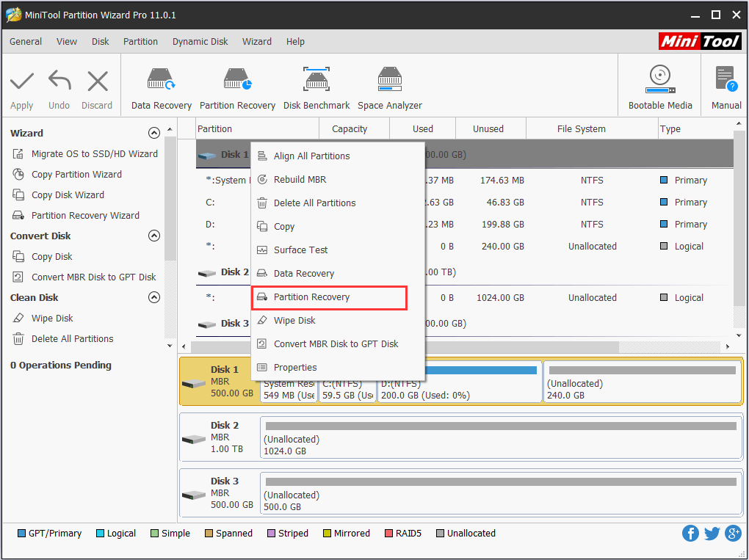Image resolution: width=749 pixels, height=560 pixels.
Task: Select the Disk 1 drive icon in the disk map
Action: point(193,383)
